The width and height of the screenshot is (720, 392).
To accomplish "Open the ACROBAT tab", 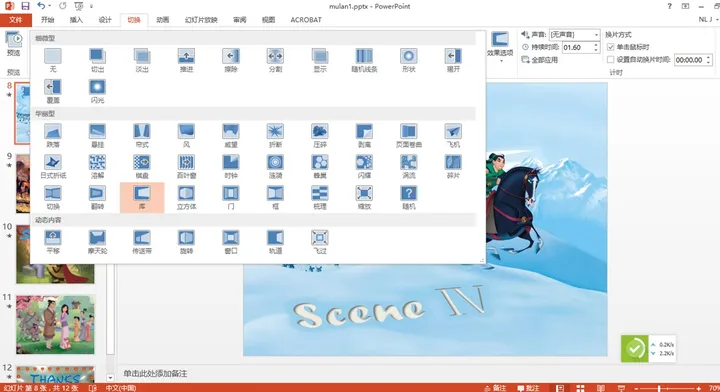I will click(306, 20).
